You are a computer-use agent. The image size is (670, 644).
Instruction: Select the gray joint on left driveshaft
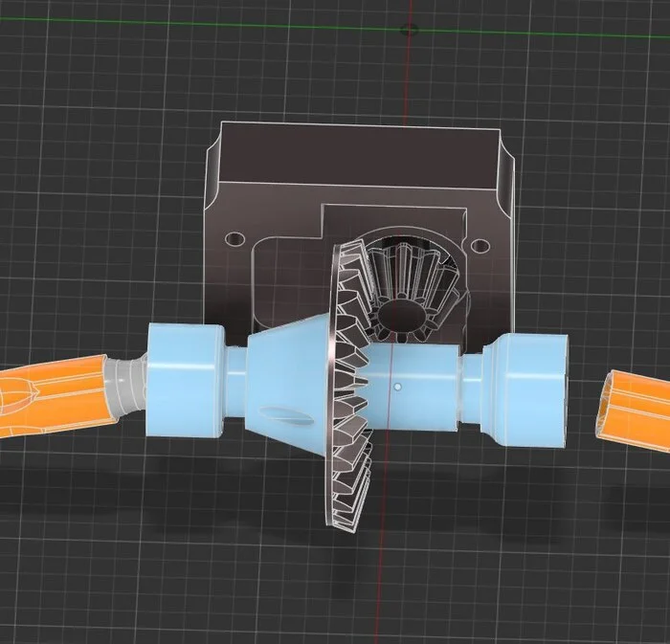tap(127, 386)
